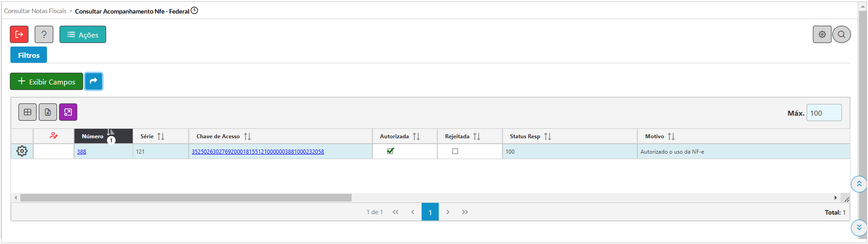
Task: Click the blue share arrow icon
Action: tap(93, 81)
